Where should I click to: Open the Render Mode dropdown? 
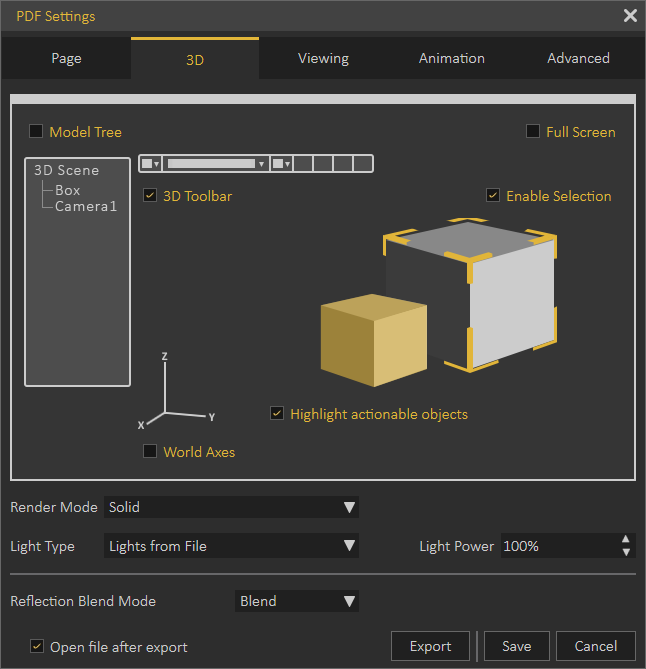tap(231, 507)
